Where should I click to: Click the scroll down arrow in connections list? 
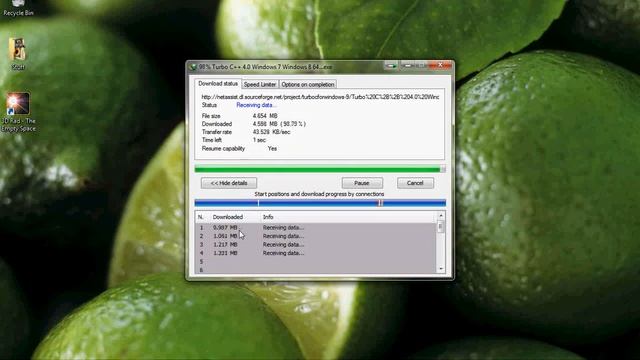point(441,269)
